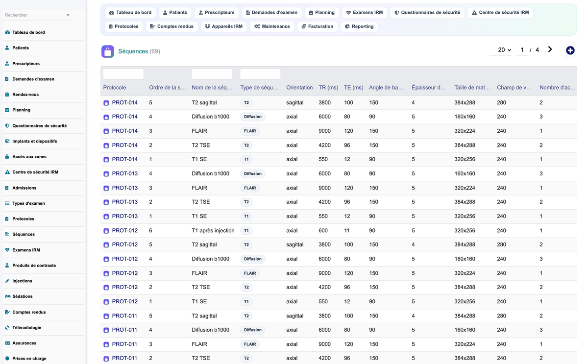Open PROT-013 link in Diffusion b1000 row
Screen dimensions: 588x364
(x=124, y=174)
